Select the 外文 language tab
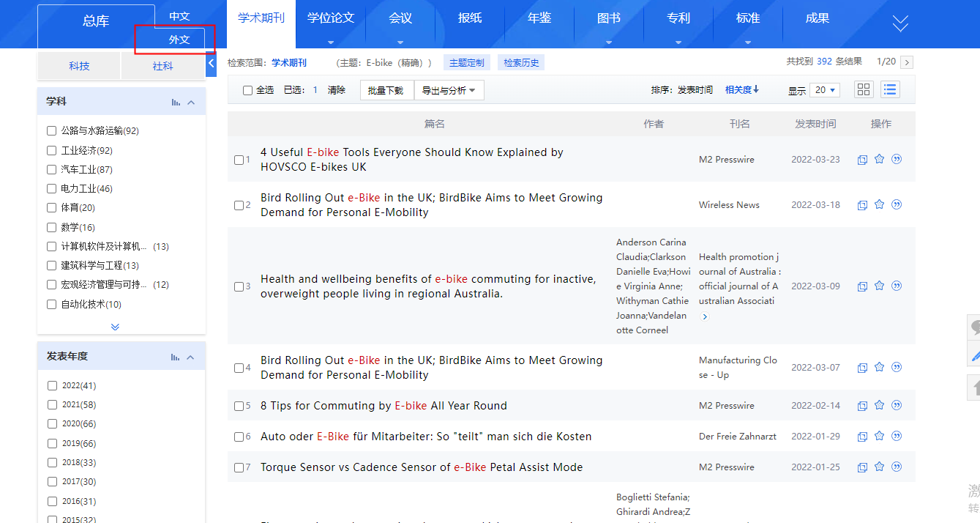The width and height of the screenshot is (980, 523). point(179,40)
